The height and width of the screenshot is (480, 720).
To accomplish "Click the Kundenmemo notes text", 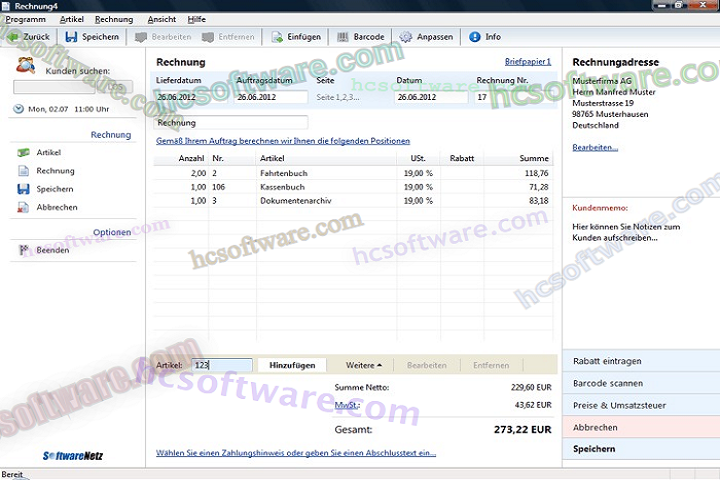I will pyautogui.click(x=626, y=232).
